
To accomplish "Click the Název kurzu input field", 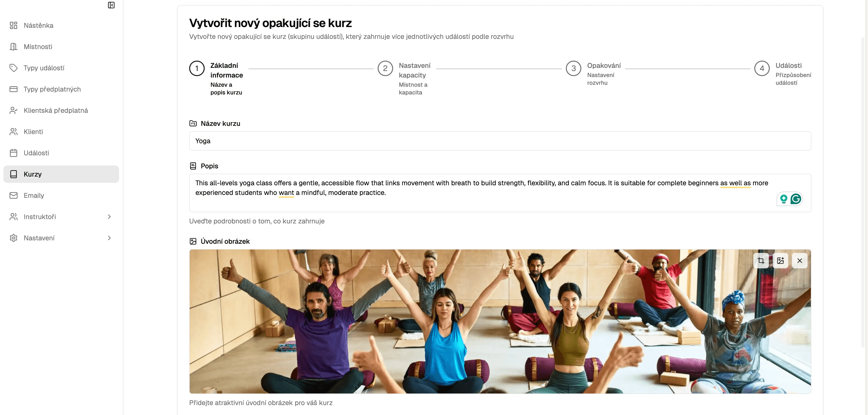I will 500,141.
